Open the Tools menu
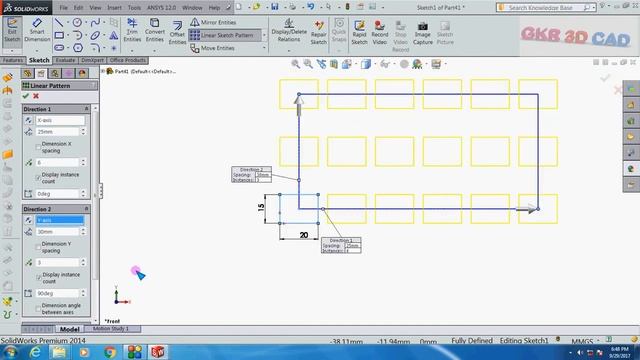The height and width of the screenshot is (360, 640). click(134, 7)
